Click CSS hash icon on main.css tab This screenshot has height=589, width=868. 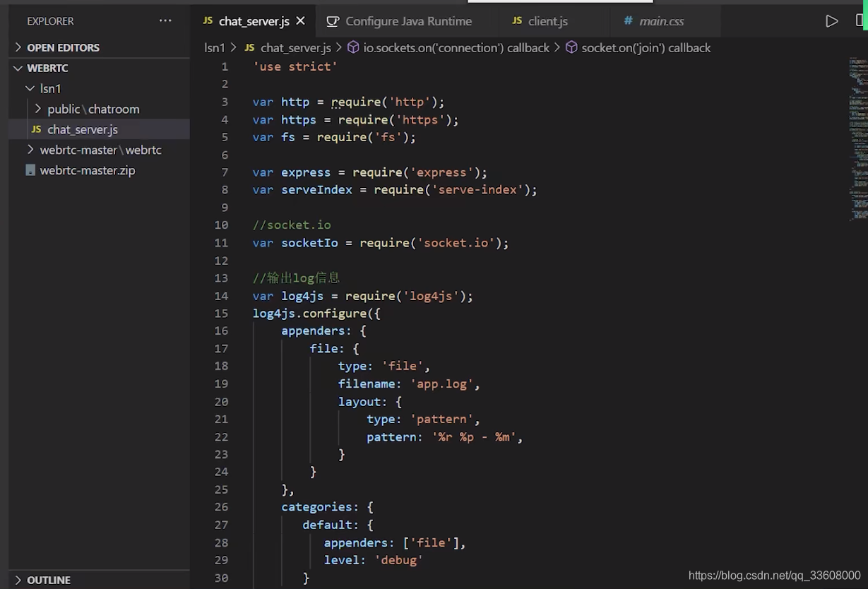(x=628, y=21)
